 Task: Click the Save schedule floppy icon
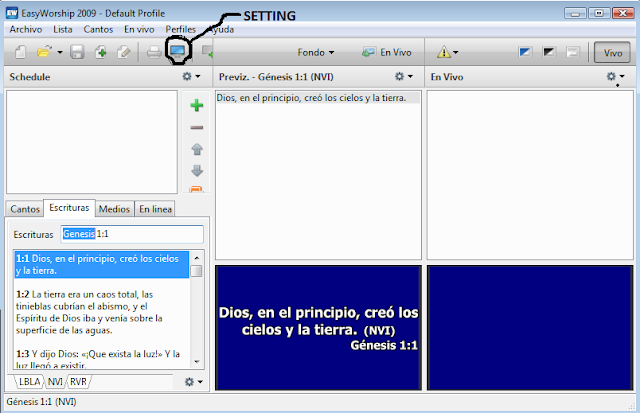(x=77, y=52)
